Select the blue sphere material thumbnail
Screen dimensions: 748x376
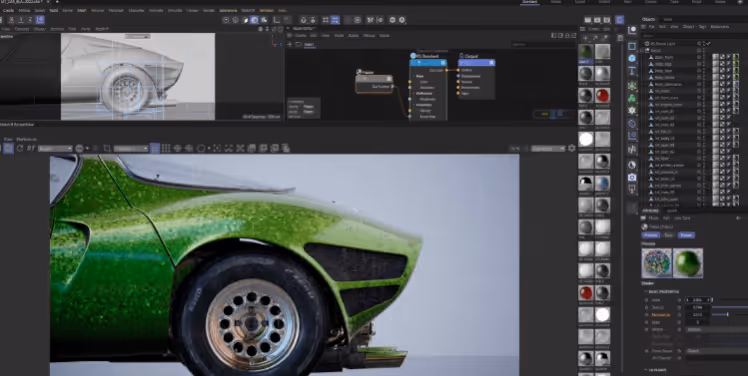point(603,183)
